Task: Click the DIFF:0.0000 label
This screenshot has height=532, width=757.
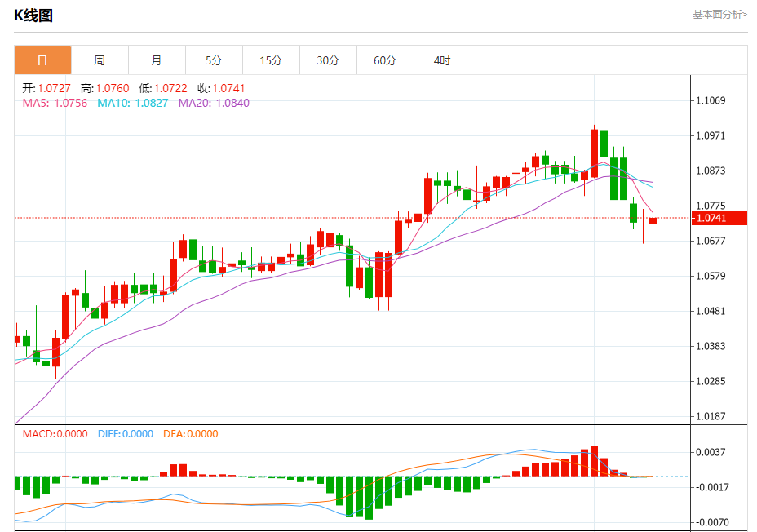Action: (x=126, y=433)
